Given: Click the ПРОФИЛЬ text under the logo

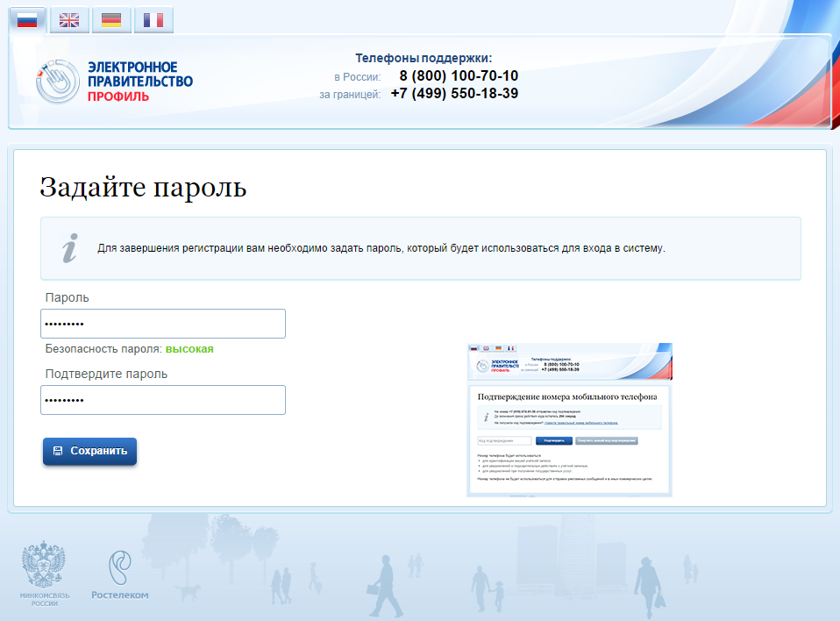Looking at the screenshot, I should coord(118,96).
